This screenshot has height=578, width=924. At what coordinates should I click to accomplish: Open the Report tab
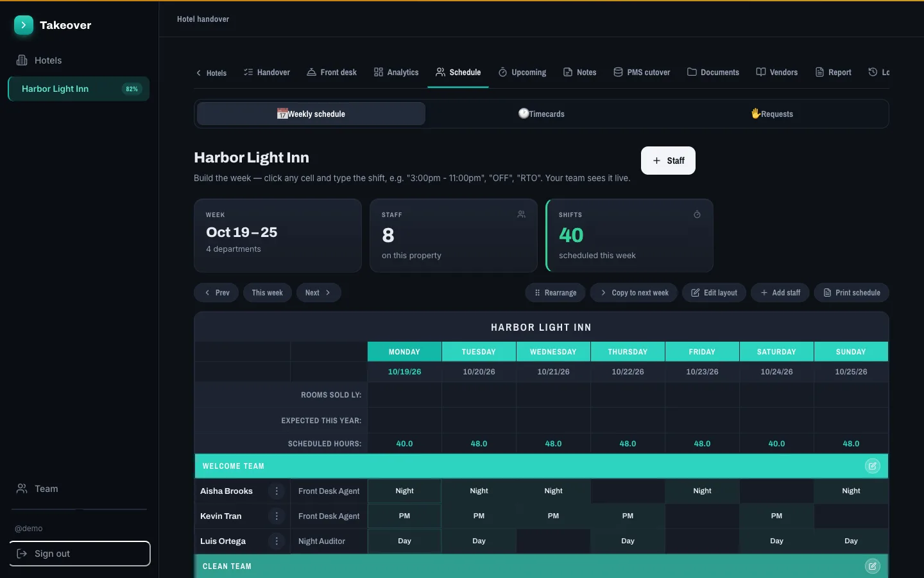834,73
